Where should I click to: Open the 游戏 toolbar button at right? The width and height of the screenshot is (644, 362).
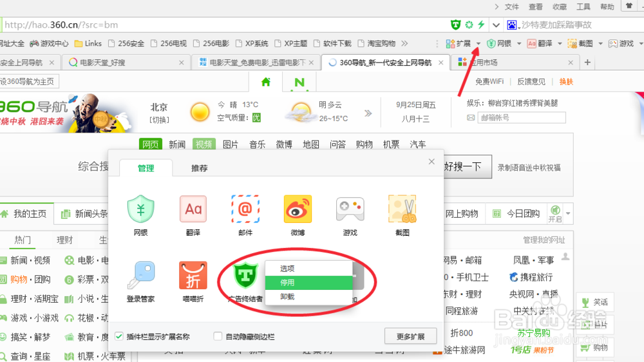(621, 44)
